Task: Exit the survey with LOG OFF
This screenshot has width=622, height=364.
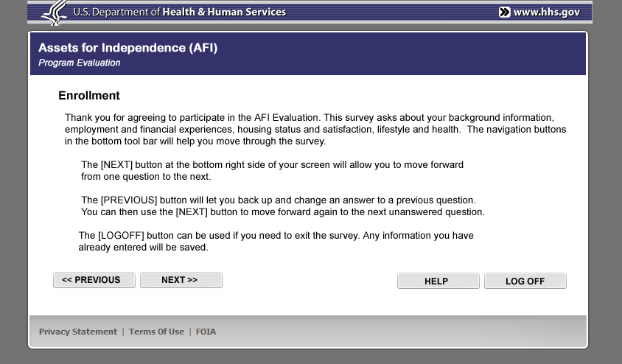Action: [x=525, y=281]
